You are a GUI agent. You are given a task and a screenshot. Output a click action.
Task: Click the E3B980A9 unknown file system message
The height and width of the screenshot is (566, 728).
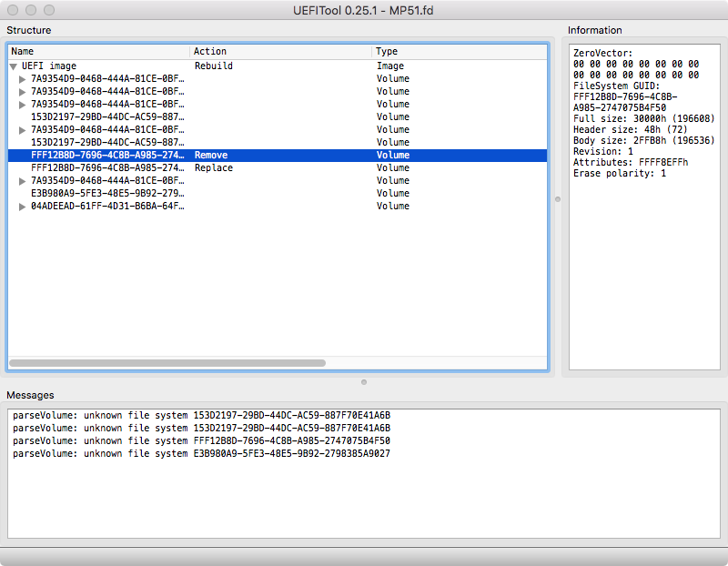(x=201, y=453)
